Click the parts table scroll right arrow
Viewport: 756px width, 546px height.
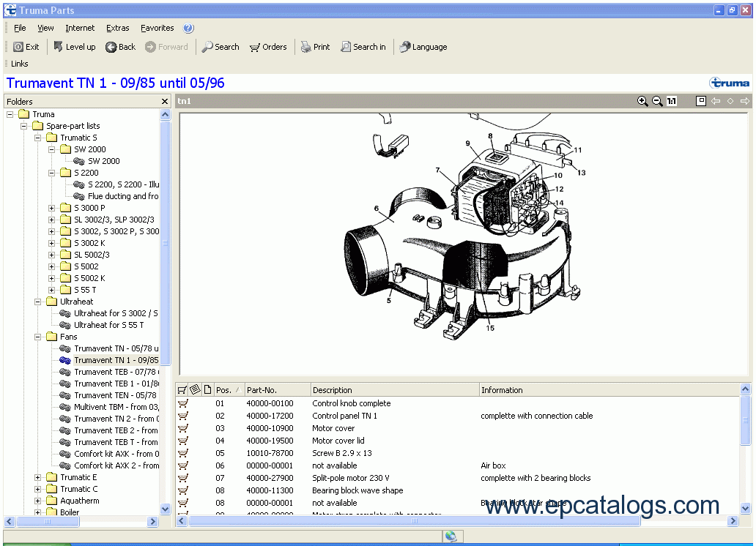point(733,521)
